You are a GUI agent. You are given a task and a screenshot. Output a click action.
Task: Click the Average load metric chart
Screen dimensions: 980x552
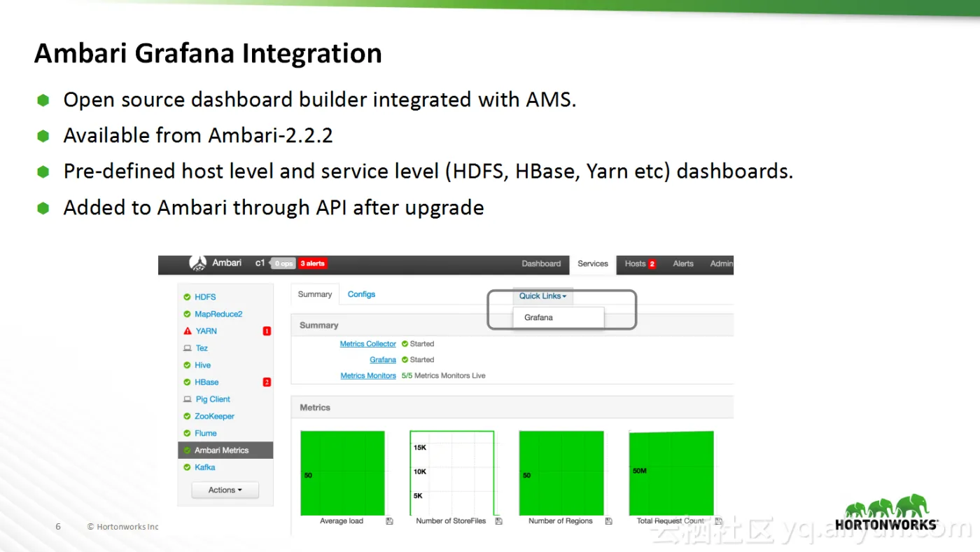tap(342, 474)
